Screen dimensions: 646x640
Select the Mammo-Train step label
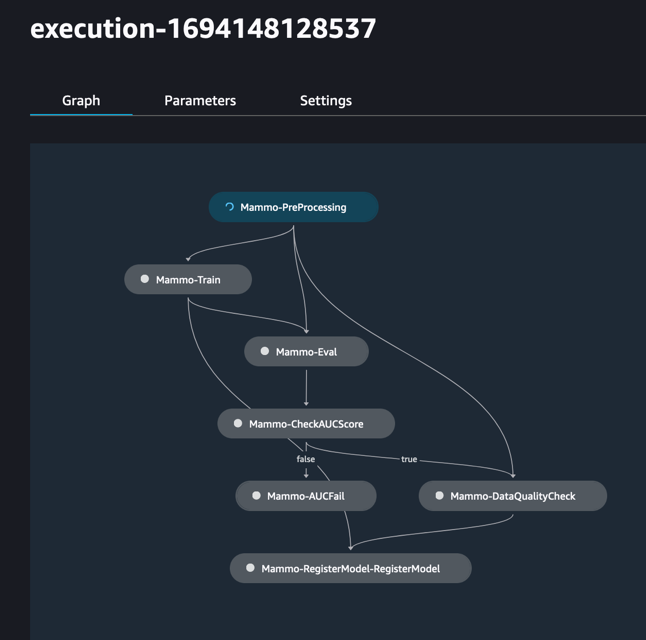coord(188,280)
